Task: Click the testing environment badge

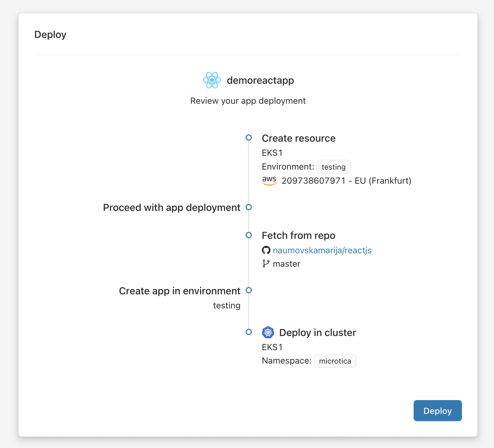Action: (333, 167)
